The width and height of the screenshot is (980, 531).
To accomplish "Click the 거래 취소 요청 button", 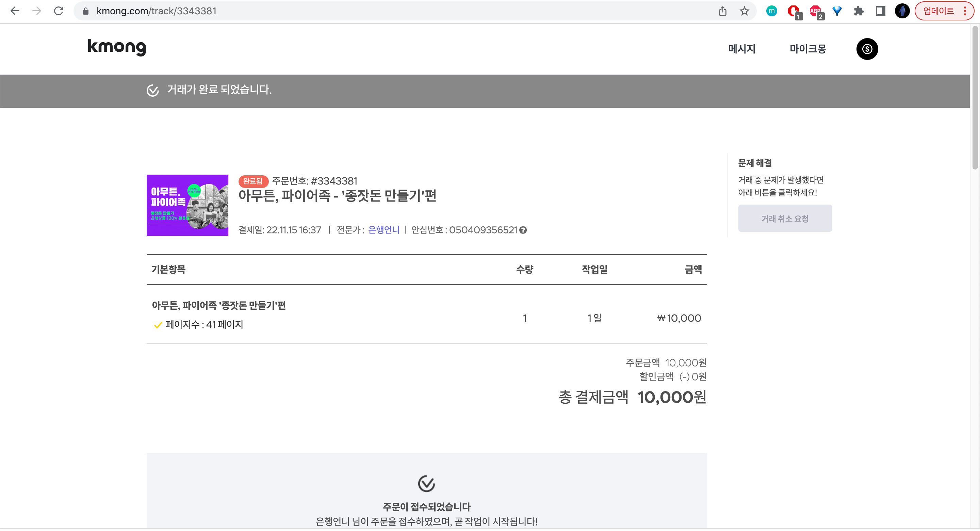I will 785,219.
